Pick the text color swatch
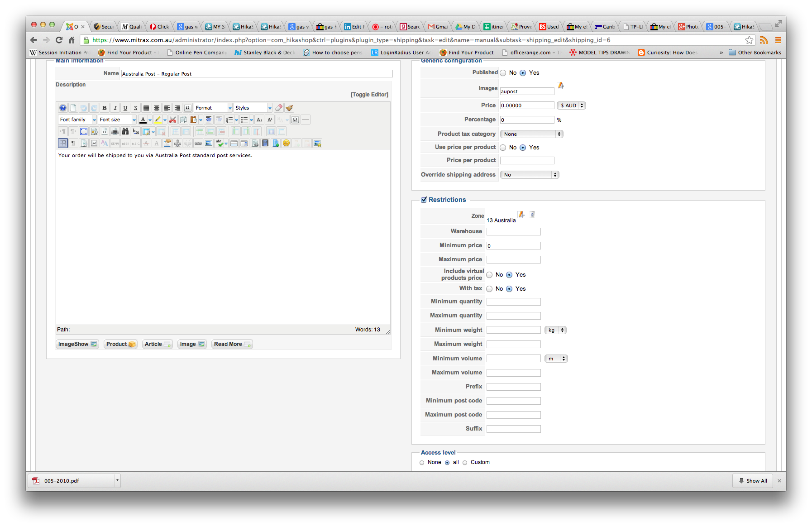The height and width of the screenshot is (527, 812). [x=143, y=120]
